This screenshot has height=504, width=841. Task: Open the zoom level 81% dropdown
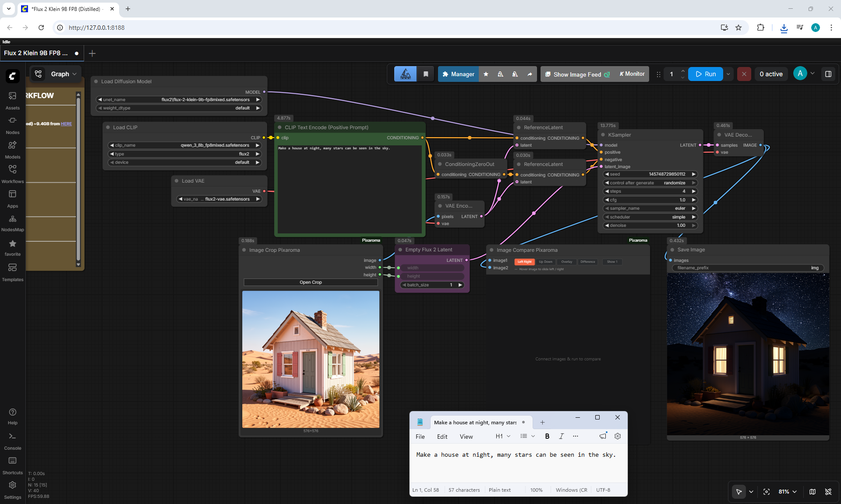788,492
